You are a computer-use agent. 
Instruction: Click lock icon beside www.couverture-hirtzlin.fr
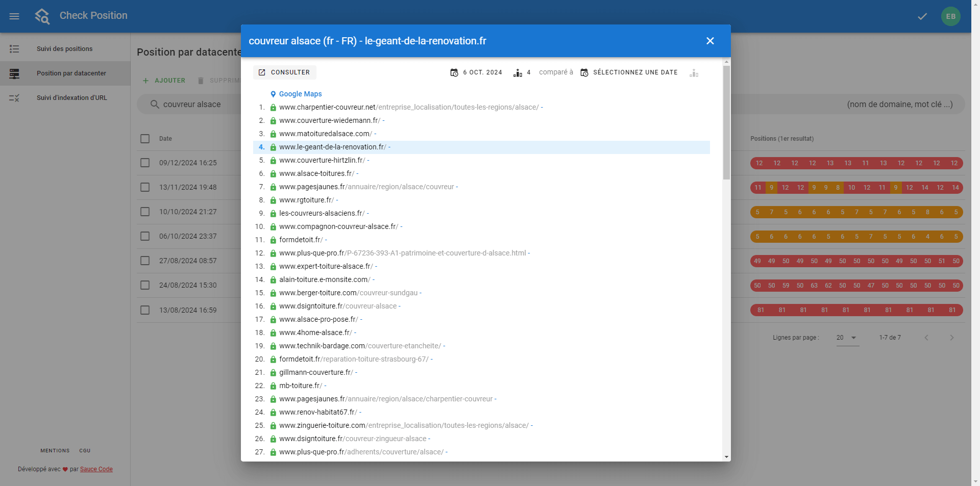click(273, 160)
